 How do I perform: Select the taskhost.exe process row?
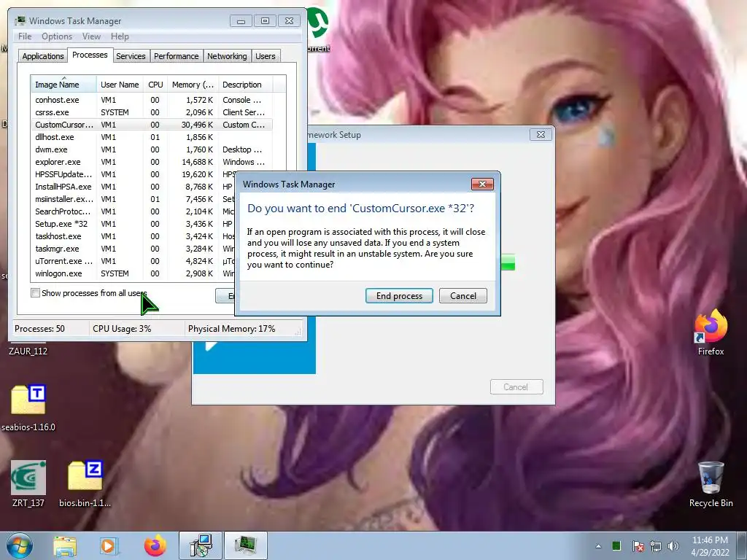point(133,236)
